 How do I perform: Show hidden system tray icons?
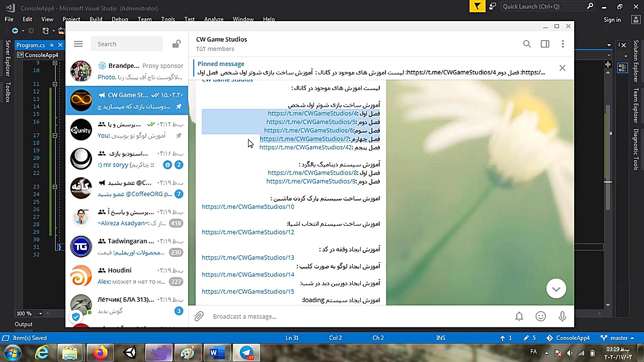pyautogui.click(x=546, y=352)
